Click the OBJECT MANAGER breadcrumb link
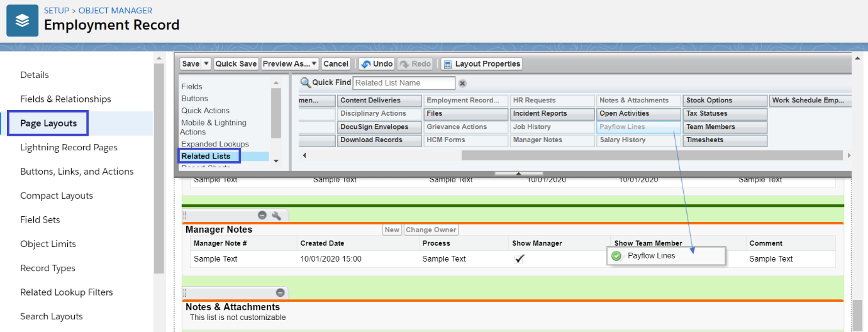Screen dimensions: 868x332 115,11
